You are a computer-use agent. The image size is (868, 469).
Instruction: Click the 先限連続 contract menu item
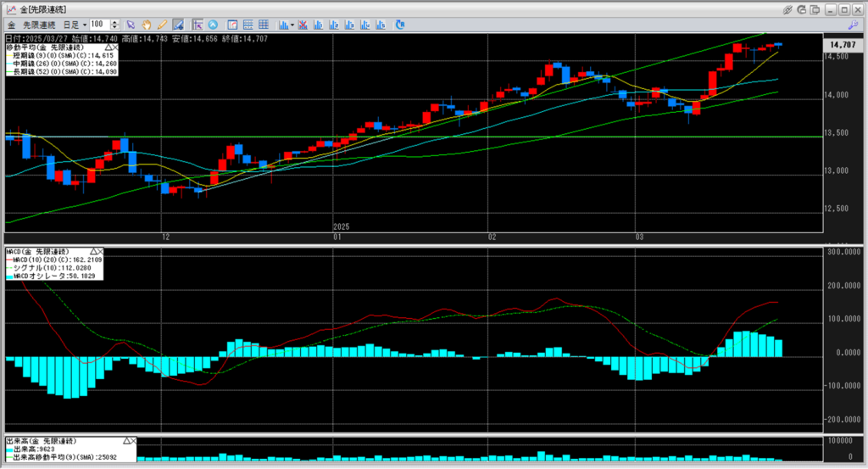[39, 25]
